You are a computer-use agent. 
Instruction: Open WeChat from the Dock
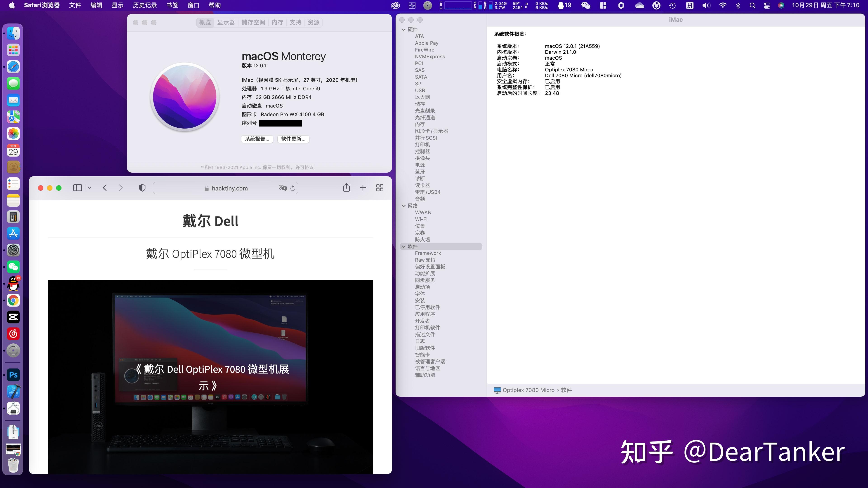point(13,267)
